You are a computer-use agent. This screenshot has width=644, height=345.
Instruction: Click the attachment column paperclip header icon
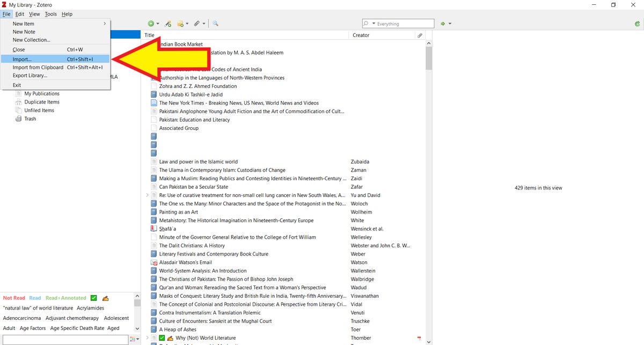pos(420,35)
